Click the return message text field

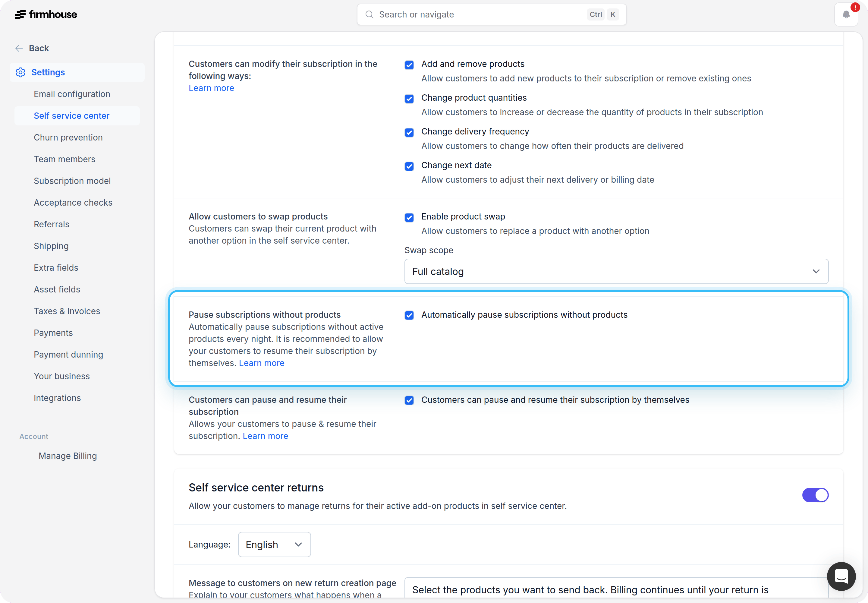pos(616,588)
